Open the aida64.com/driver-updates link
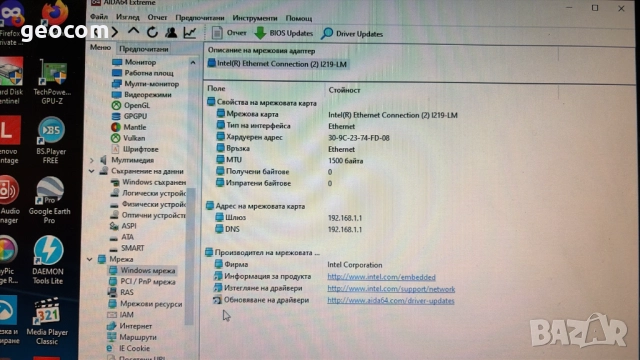This screenshot has width=640, height=360. (391, 301)
